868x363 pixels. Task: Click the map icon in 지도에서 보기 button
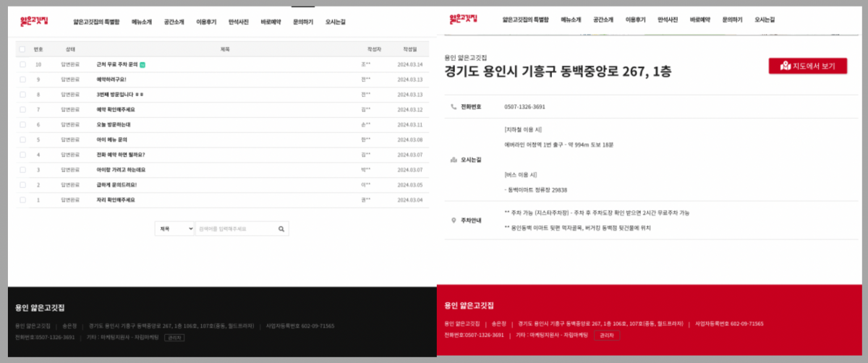pyautogui.click(x=786, y=67)
